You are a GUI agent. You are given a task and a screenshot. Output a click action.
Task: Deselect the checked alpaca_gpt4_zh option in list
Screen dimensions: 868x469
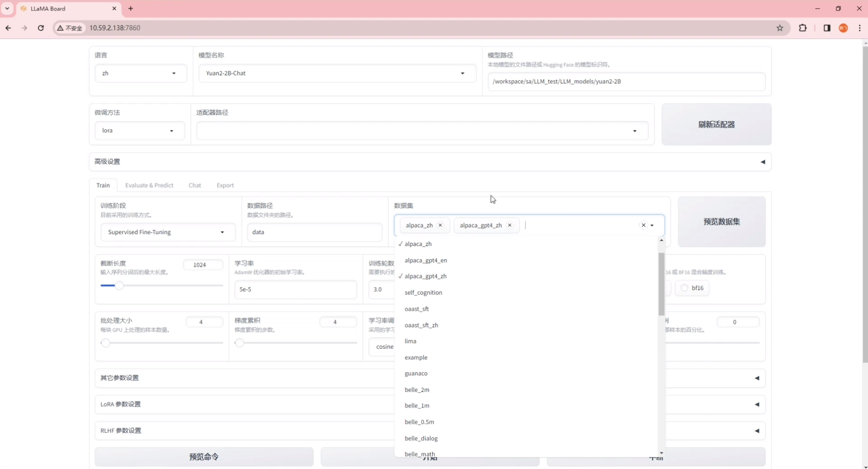coord(425,276)
